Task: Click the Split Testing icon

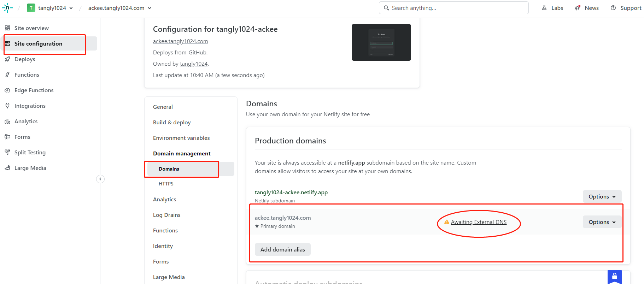Action: pos(7,152)
